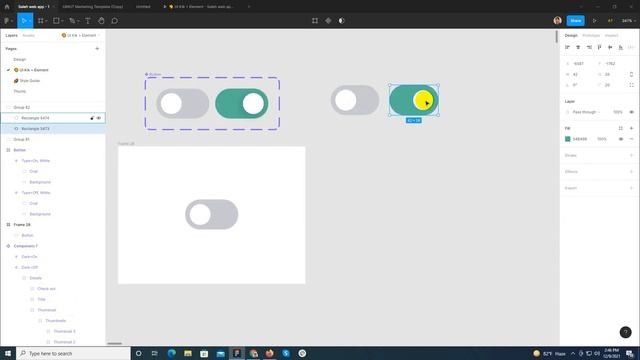Image resolution: width=640 pixels, height=360 pixels.
Task: Click the green fill color swatch
Action: click(x=567, y=139)
